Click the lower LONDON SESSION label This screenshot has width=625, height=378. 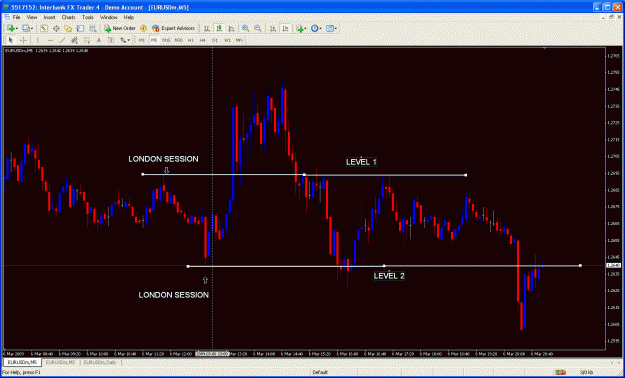click(173, 295)
